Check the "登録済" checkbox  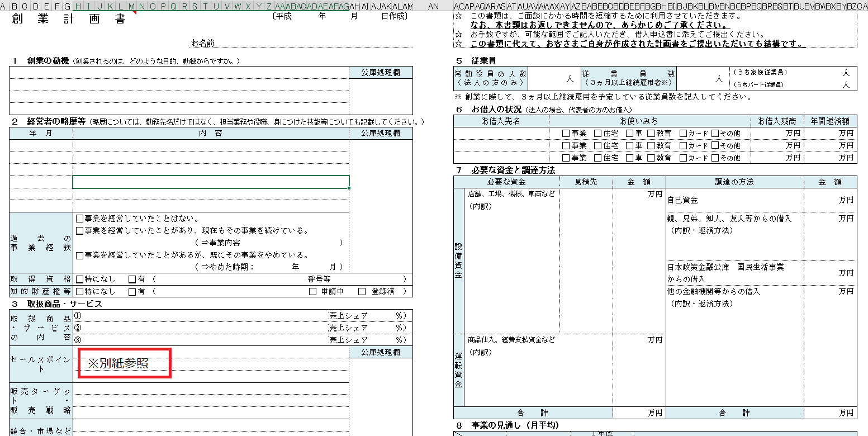pos(362,292)
